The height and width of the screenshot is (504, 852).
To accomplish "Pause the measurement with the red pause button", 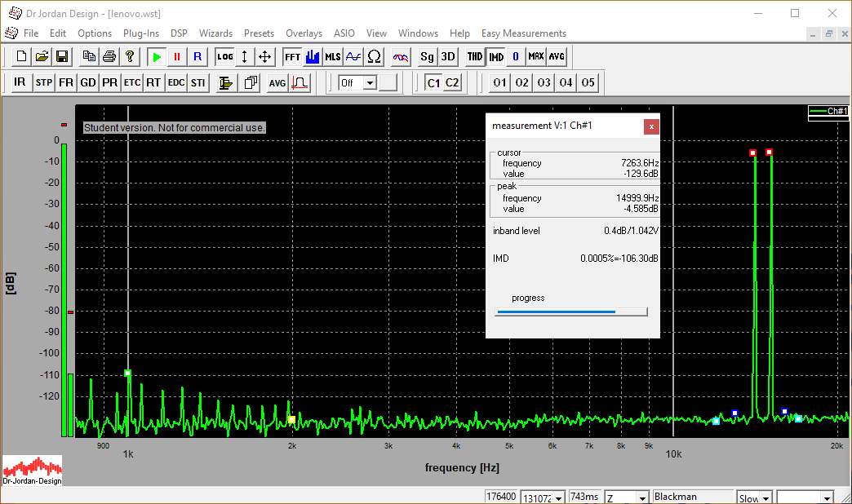I will point(176,56).
